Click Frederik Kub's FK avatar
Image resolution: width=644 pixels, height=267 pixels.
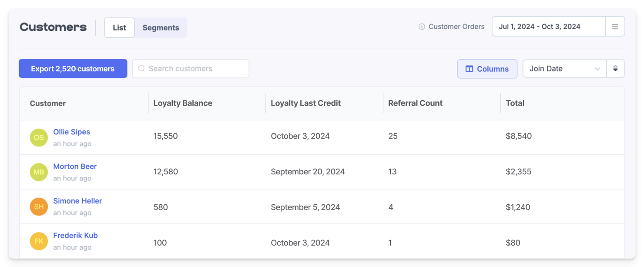click(x=39, y=241)
